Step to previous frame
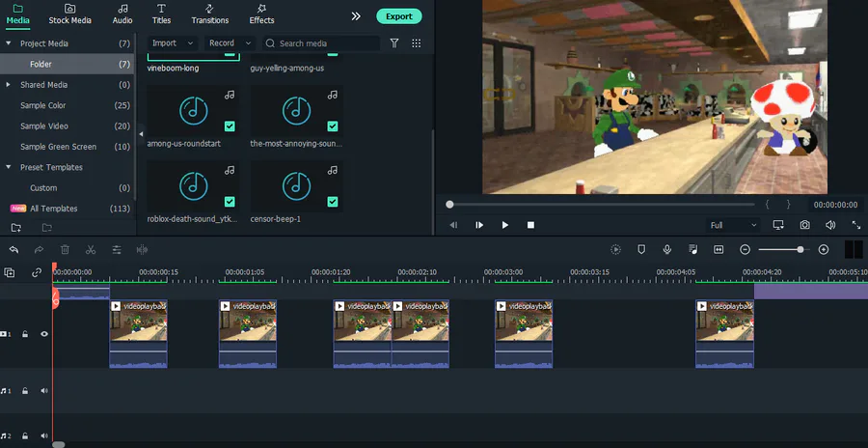 (x=453, y=225)
